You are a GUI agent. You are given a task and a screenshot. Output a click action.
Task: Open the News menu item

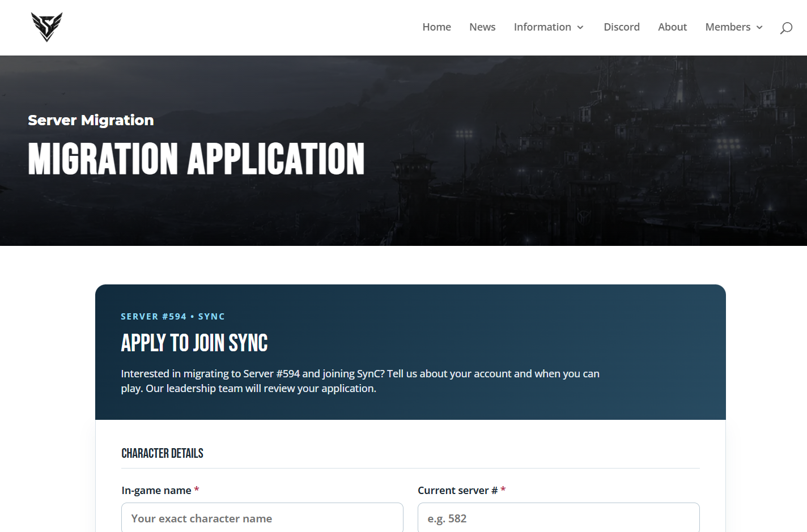(482, 27)
